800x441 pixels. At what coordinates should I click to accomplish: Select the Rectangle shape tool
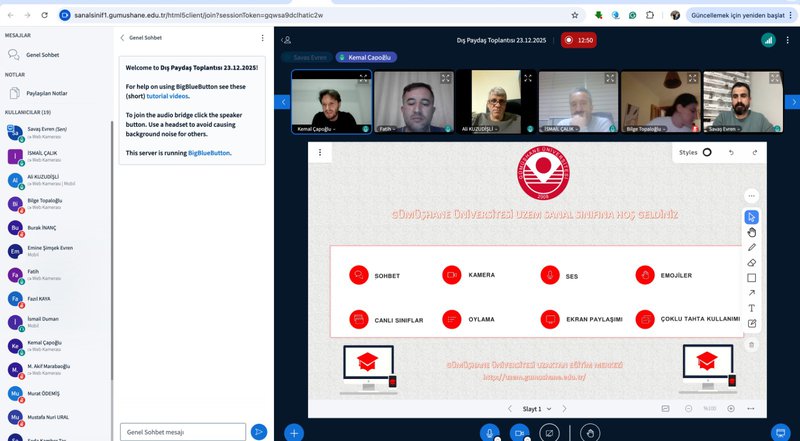click(x=752, y=278)
